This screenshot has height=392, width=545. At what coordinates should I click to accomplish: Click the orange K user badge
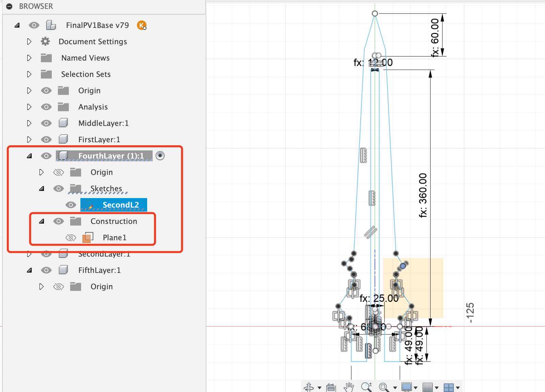pos(141,25)
